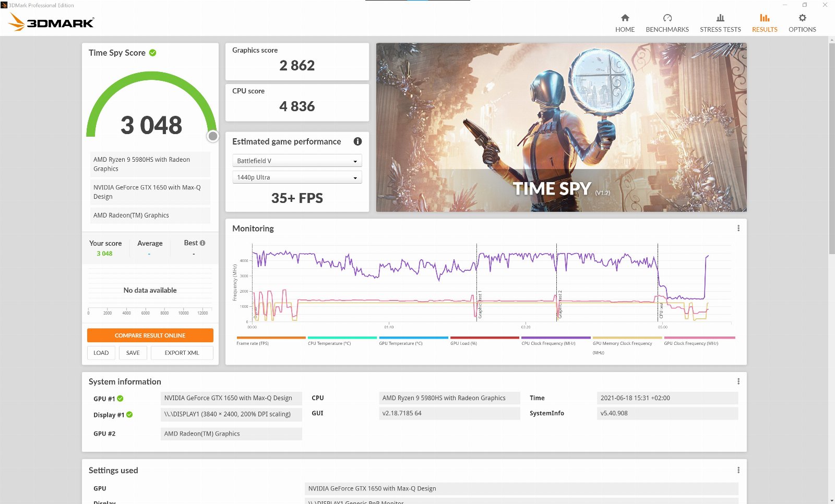
Task: Switch to the STRESS TESTS tab label
Action: pyautogui.click(x=720, y=30)
